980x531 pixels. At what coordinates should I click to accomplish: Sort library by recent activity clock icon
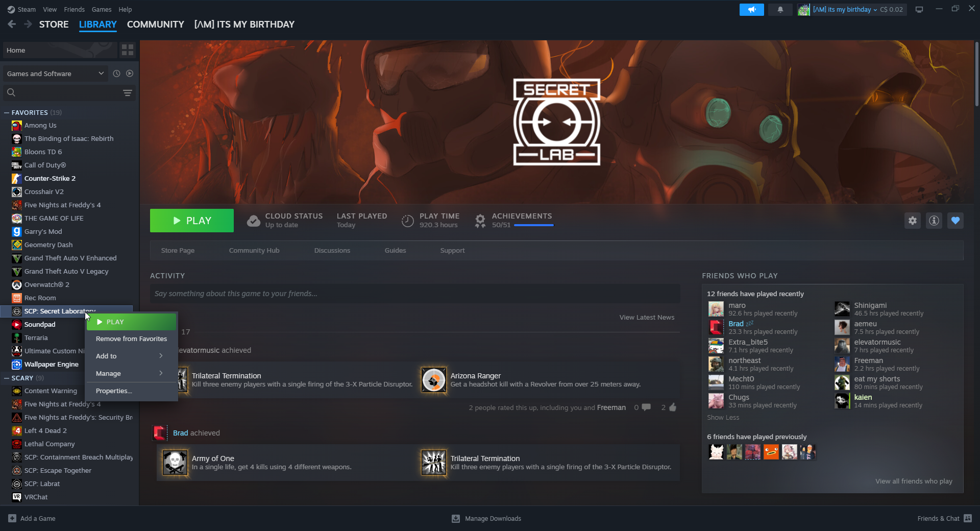(116, 74)
